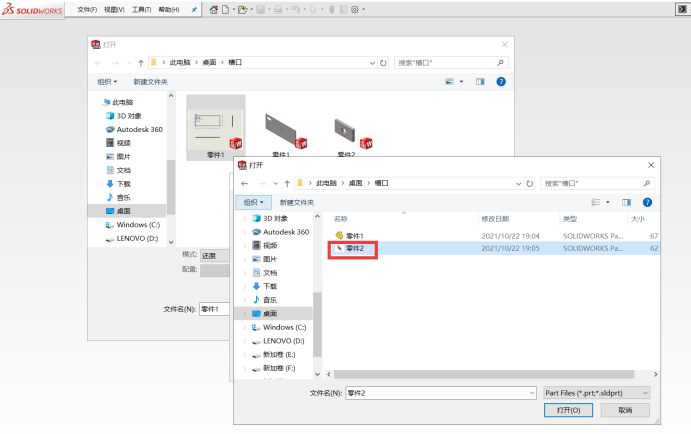
Task: Click the Print icon in toolbar
Action: click(278, 9)
